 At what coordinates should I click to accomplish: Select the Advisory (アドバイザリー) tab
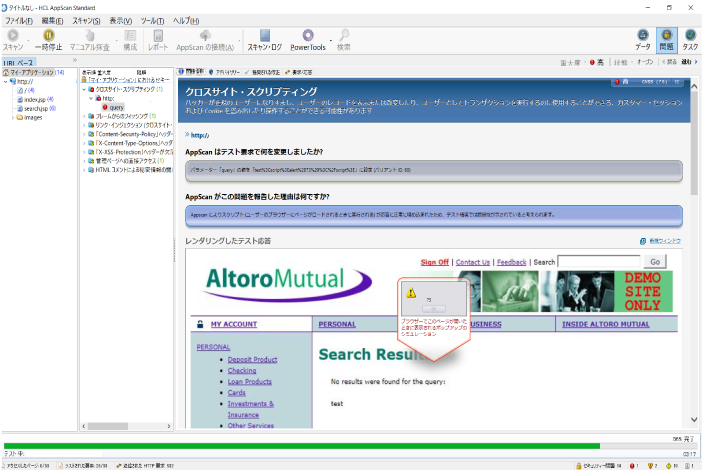[x=224, y=72]
